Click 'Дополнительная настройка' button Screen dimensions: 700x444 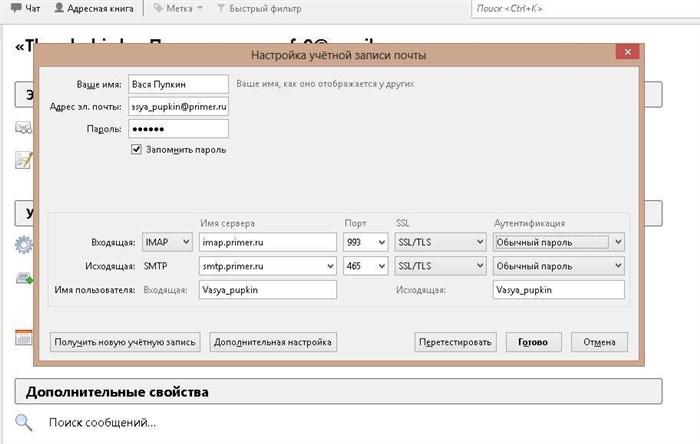click(273, 342)
